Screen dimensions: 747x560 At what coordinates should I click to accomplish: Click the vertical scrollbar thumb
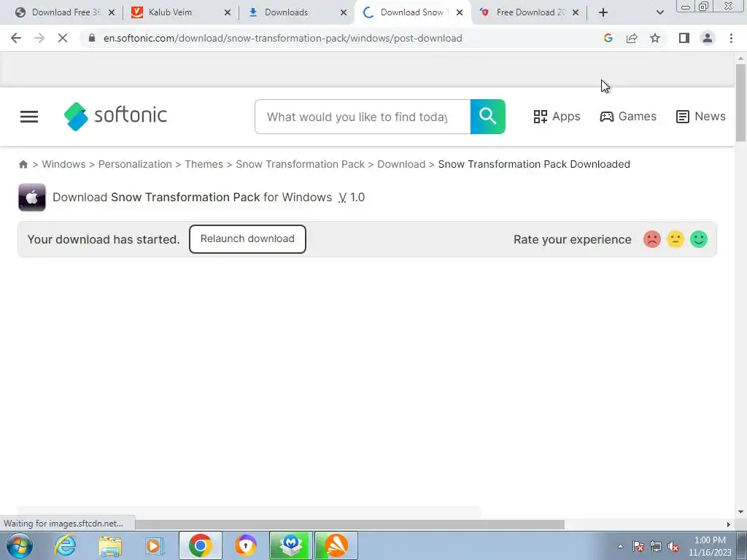point(740,102)
